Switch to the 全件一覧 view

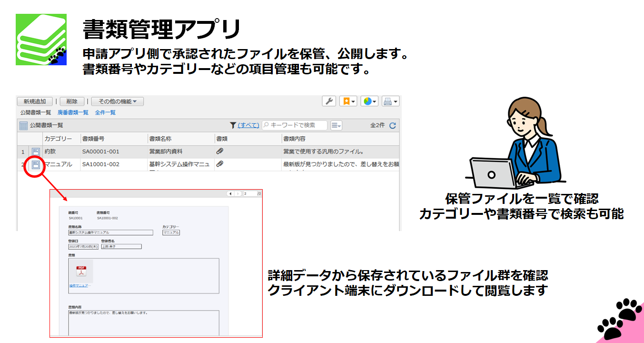click(105, 113)
